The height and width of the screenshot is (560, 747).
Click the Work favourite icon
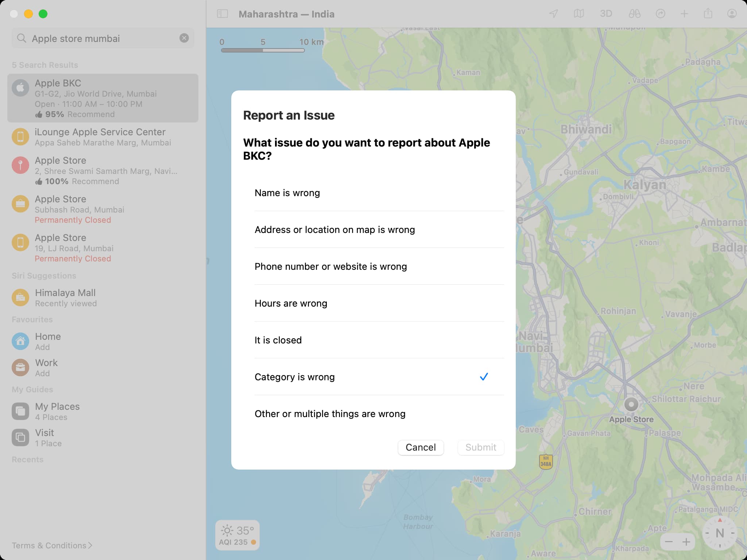coord(20,367)
